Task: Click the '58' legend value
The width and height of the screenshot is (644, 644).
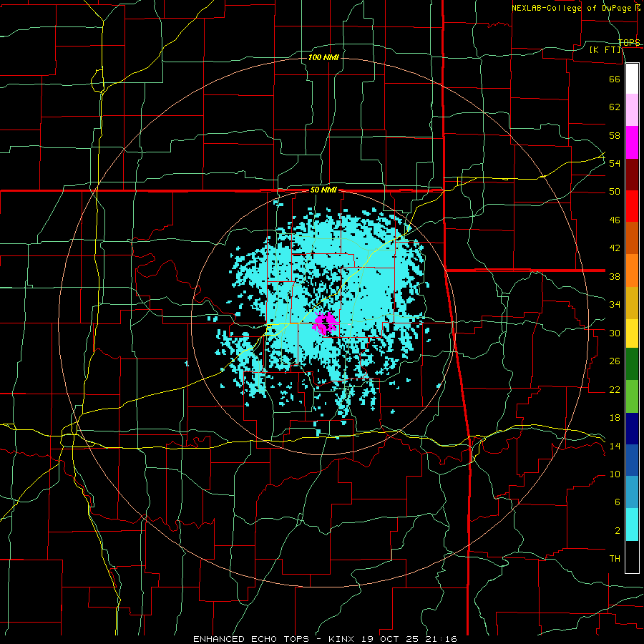Action: pos(615,135)
